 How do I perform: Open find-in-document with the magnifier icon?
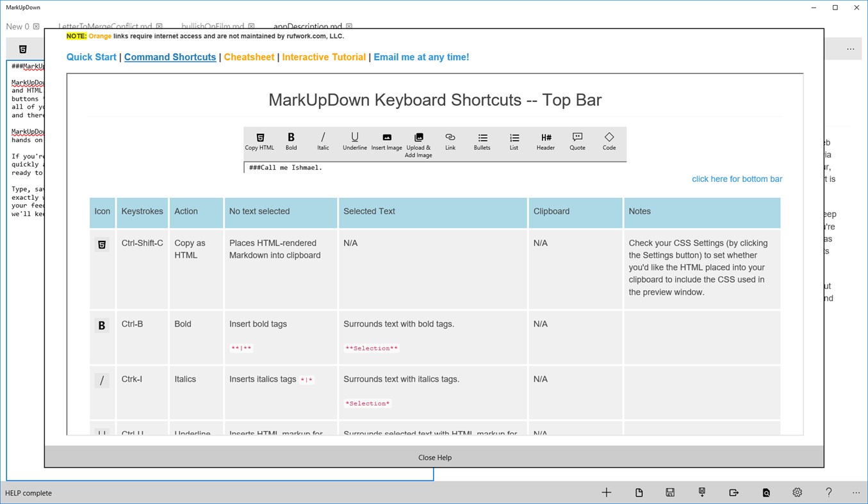766,492
